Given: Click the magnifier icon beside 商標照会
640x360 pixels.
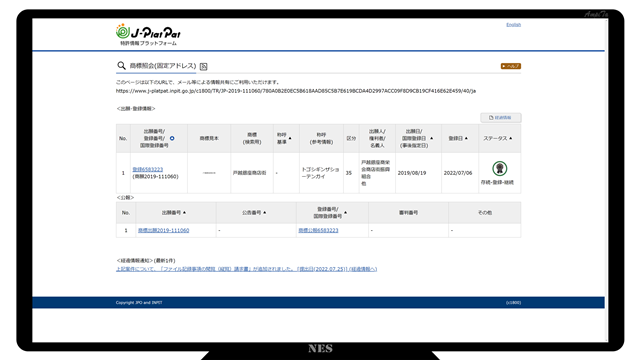Looking at the screenshot, I should pyautogui.click(x=121, y=66).
